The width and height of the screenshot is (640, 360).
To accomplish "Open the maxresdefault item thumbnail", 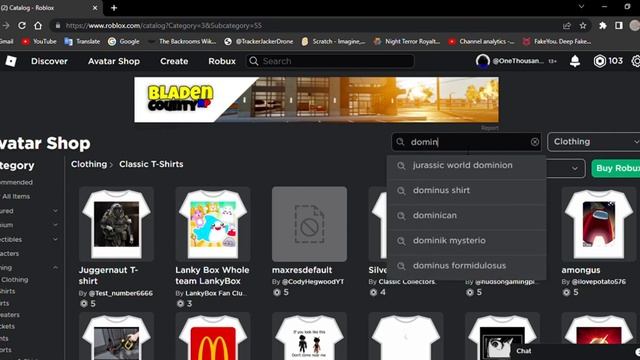I will pos(309,224).
